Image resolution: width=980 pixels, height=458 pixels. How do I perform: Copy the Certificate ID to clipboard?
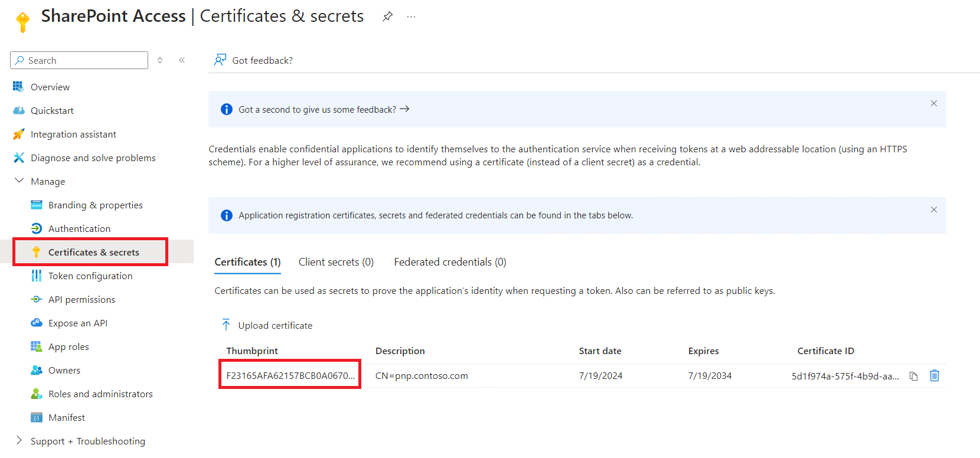click(x=913, y=376)
